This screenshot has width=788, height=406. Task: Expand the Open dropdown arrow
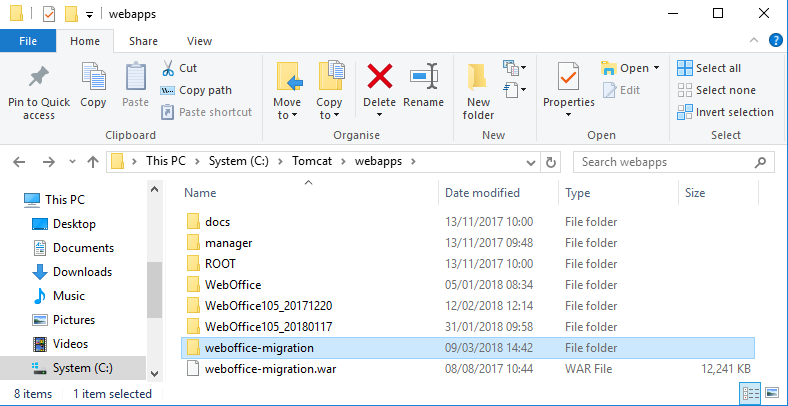[x=656, y=68]
